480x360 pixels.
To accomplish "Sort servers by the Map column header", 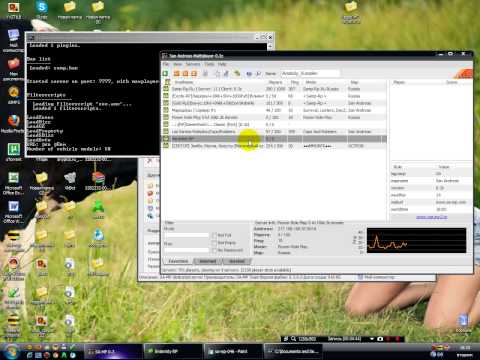I will coord(366,82).
